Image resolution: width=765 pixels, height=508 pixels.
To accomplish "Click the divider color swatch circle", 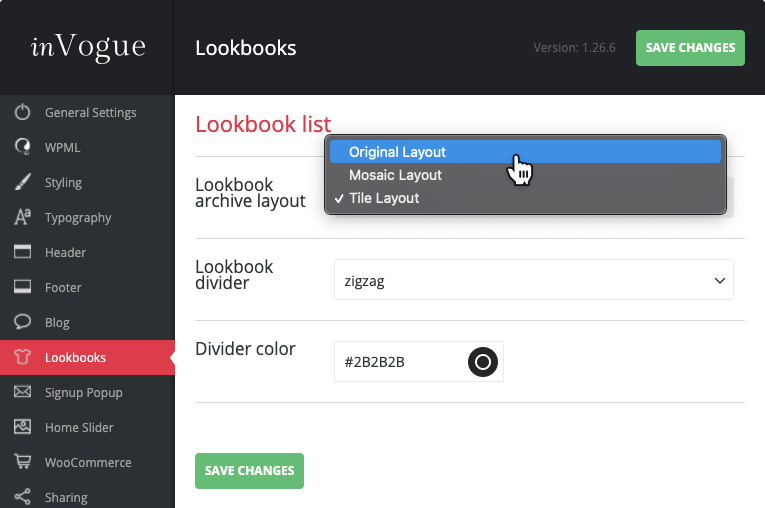I will click(x=483, y=362).
